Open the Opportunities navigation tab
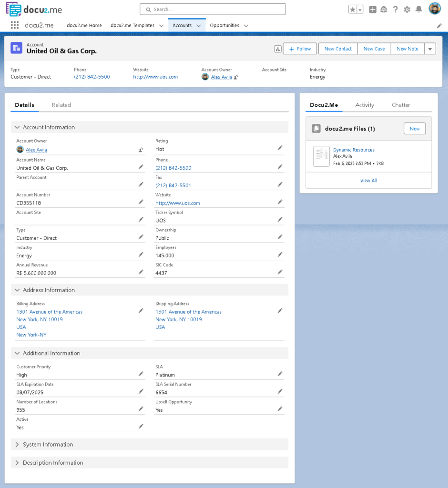The image size is (448, 488). point(224,26)
